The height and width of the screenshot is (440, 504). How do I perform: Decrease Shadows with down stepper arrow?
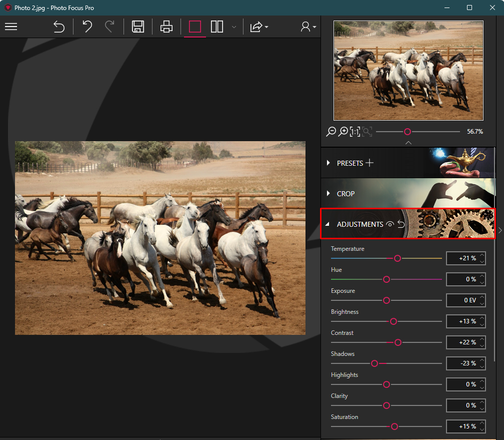482,366
